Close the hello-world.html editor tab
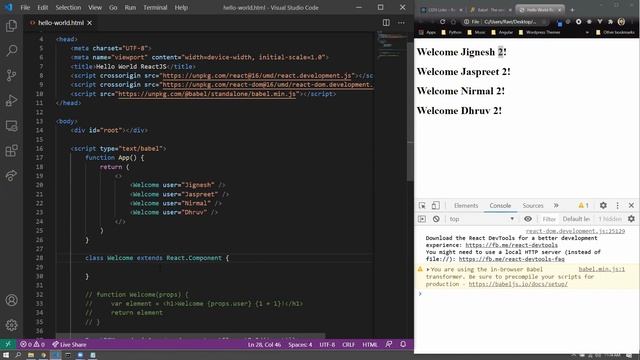Image resolution: width=640 pixels, height=360 pixels. [x=89, y=23]
